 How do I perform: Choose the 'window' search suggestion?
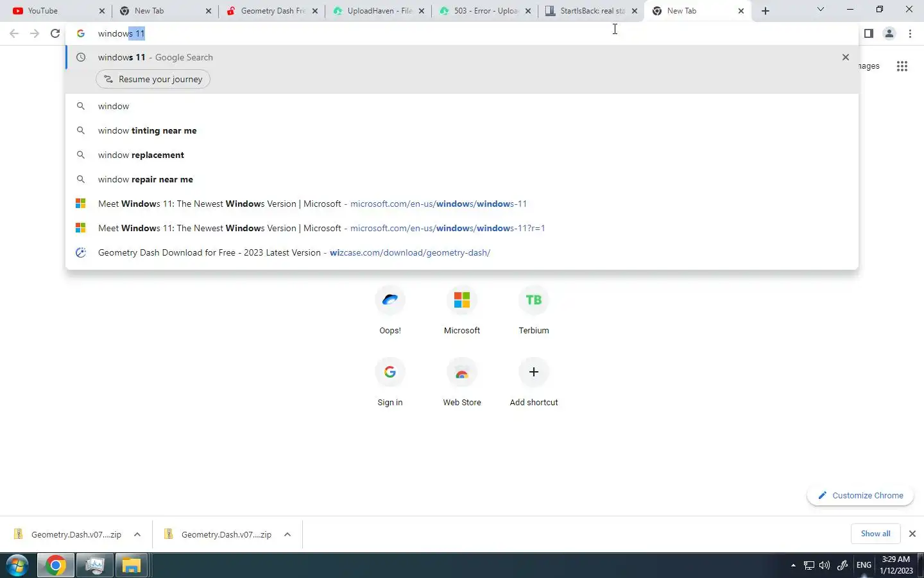(462, 106)
